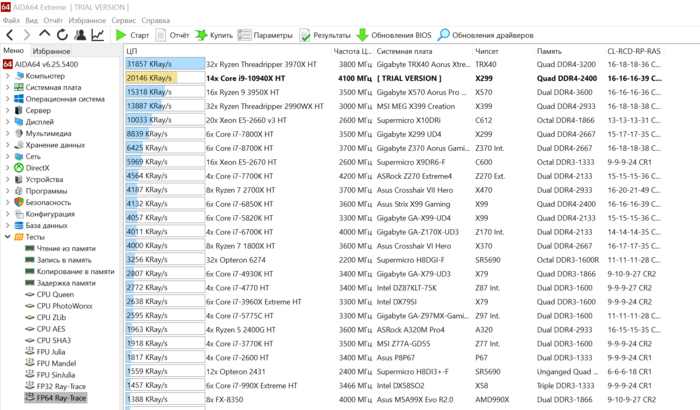Expand the Мультимедиа tree node
The height and width of the screenshot is (410, 700).
tap(7, 134)
